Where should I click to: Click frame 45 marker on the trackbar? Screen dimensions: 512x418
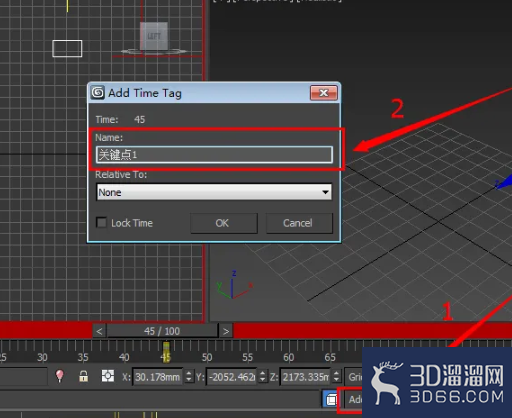[x=166, y=352]
